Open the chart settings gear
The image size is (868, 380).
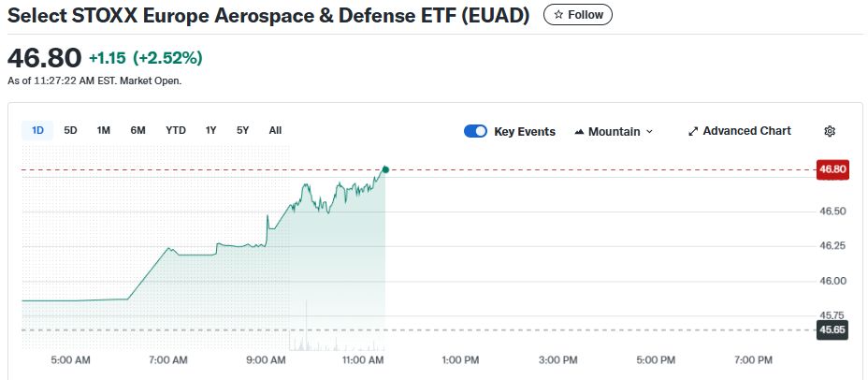point(829,131)
